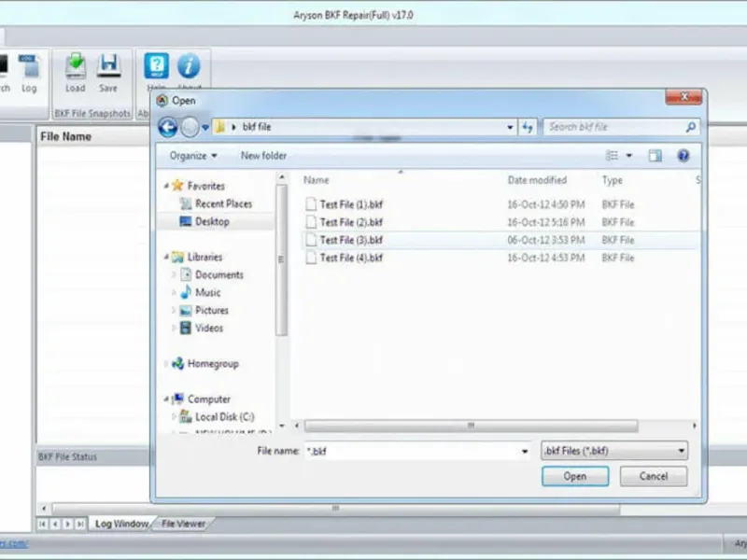
Task: Sort by the Type column
Action: [x=613, y=180]
